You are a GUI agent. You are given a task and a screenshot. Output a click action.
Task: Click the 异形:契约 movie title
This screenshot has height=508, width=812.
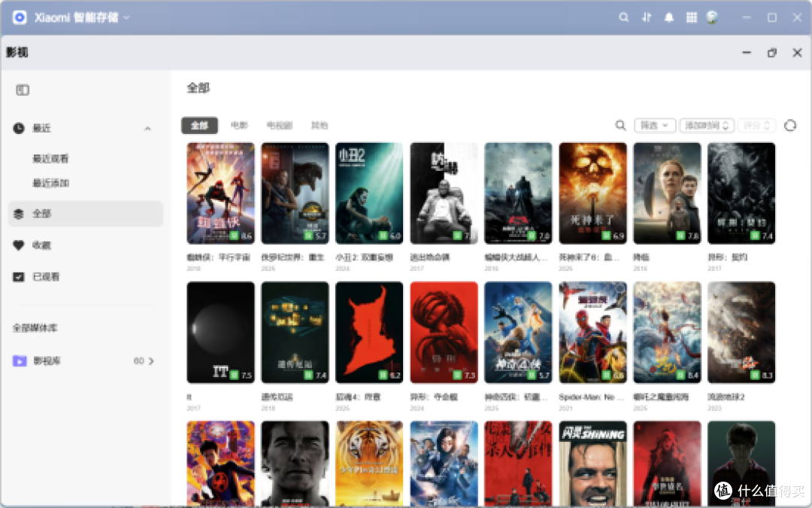click(727, 257)
